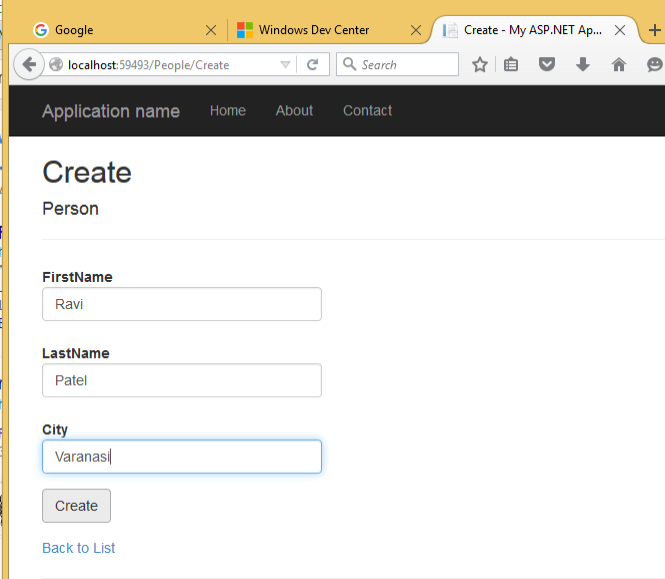Open the downloads arrow icon
665x579 pixels.
click(x=583, y=65)
